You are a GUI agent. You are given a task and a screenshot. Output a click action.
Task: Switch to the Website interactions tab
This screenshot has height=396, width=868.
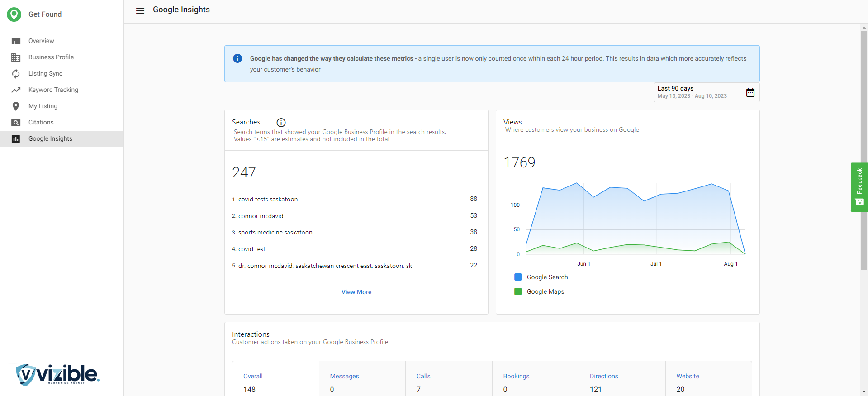click(708, 382)
